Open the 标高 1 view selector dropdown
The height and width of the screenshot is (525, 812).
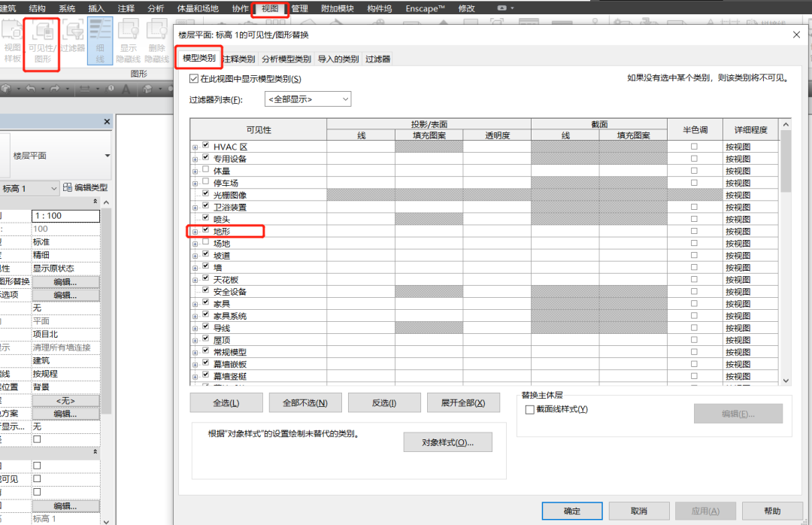pyautogui.click(x=29, y=189)
